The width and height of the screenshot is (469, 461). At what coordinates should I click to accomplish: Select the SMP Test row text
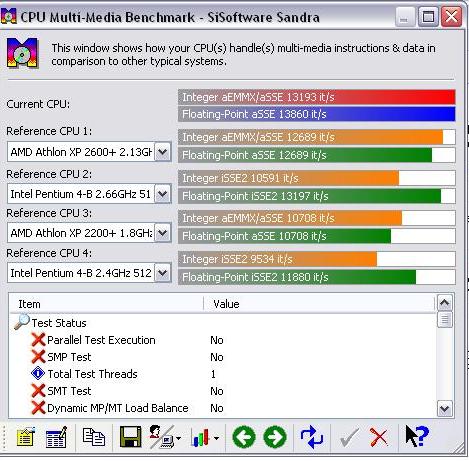pyautogui.click(x=69, y=357)
